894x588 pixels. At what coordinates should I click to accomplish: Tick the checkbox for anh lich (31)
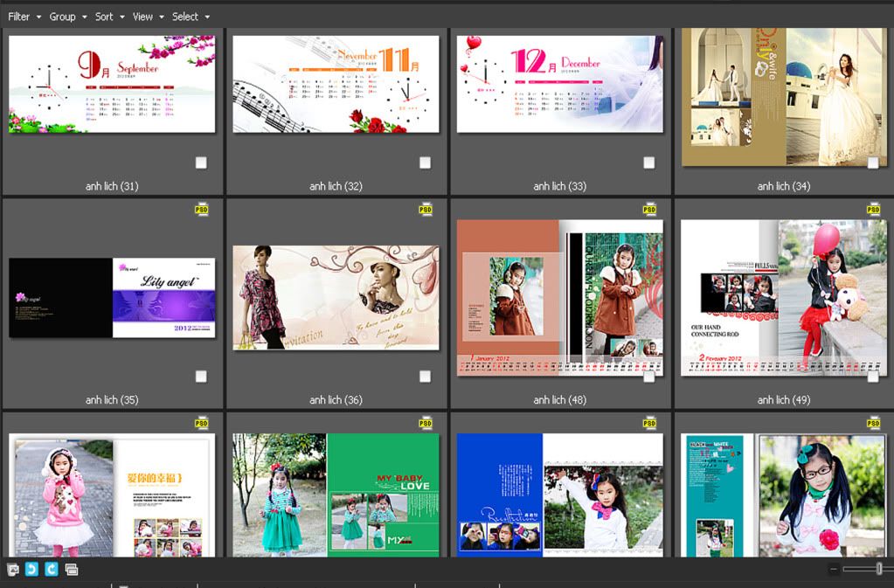click(x=201, y=163)
